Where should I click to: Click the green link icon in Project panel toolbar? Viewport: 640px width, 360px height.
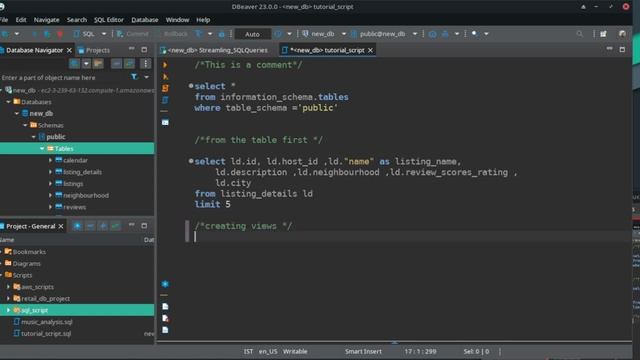pos(116,226)
